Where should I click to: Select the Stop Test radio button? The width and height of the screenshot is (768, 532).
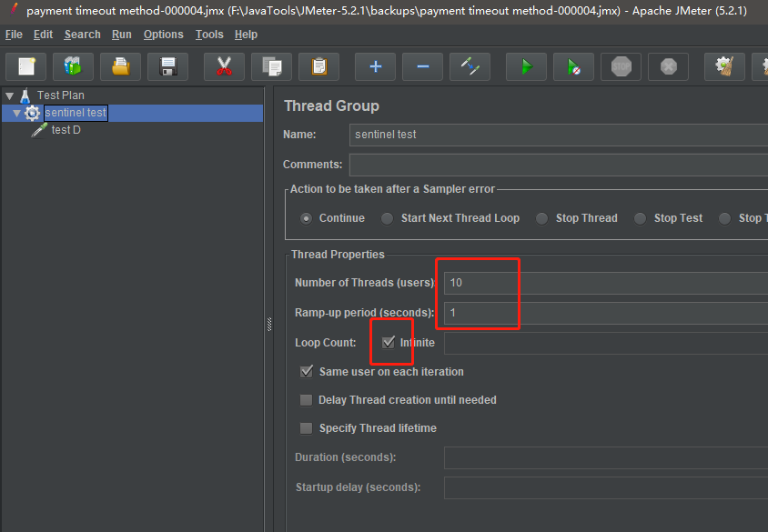click(640, 218)
